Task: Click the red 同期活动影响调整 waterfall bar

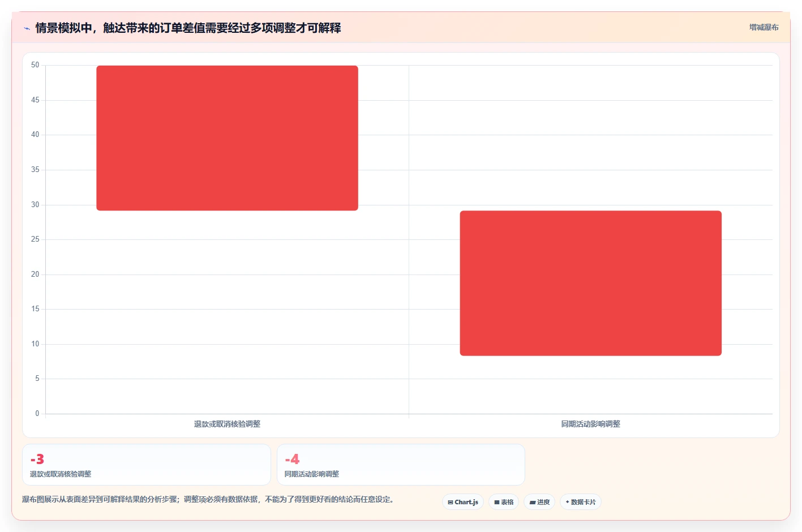Action: [x=590, y=283]
